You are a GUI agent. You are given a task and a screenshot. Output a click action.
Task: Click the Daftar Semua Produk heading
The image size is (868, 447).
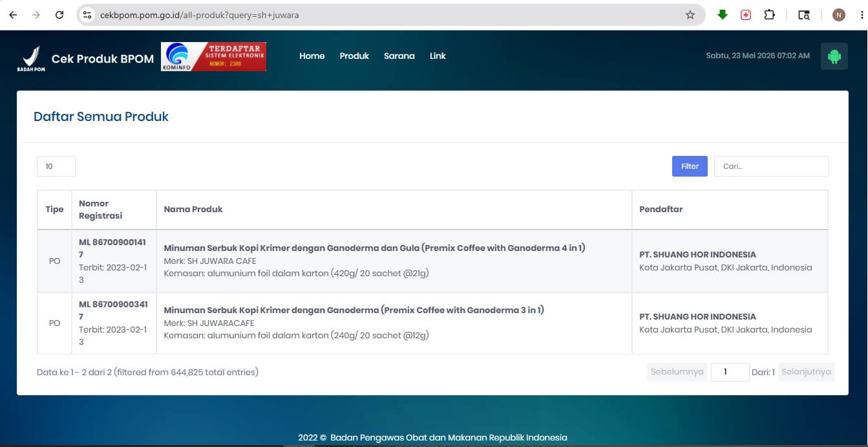click(101, 117)
